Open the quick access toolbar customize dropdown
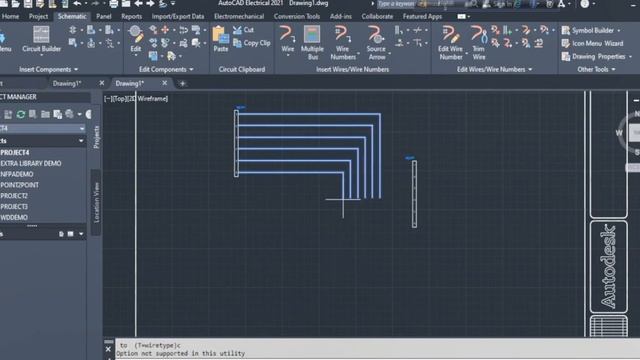The image size is (640, 360). tap(173, 4)
